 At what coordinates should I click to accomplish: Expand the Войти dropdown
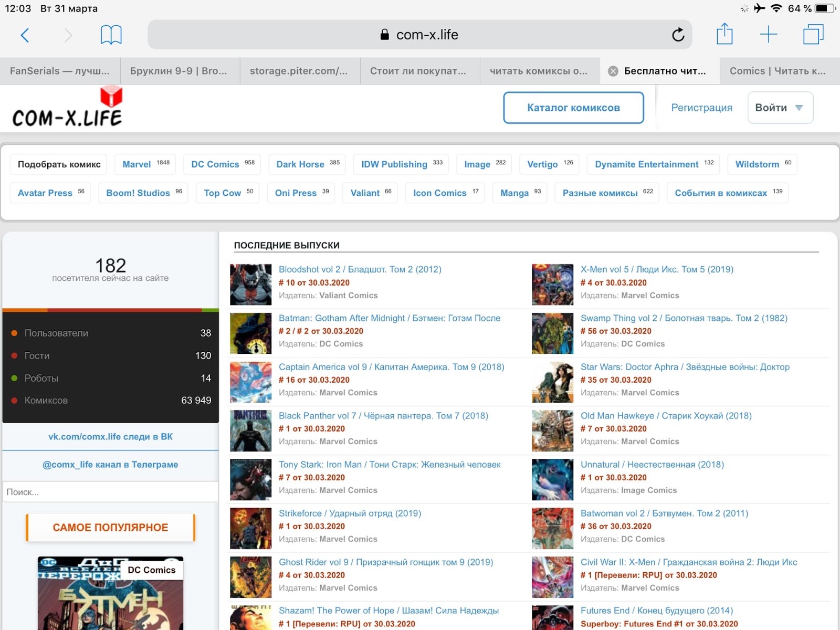(780, 108)
